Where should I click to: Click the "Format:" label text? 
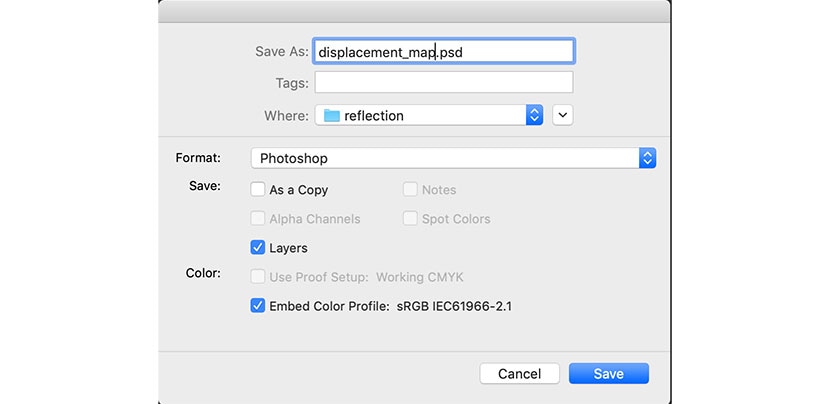point(198,158)
